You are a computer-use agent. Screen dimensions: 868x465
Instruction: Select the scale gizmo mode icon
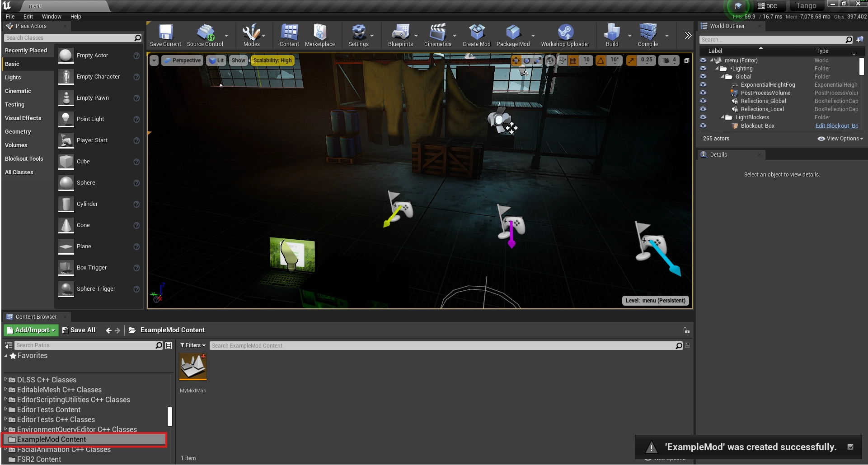coord(538,60)
